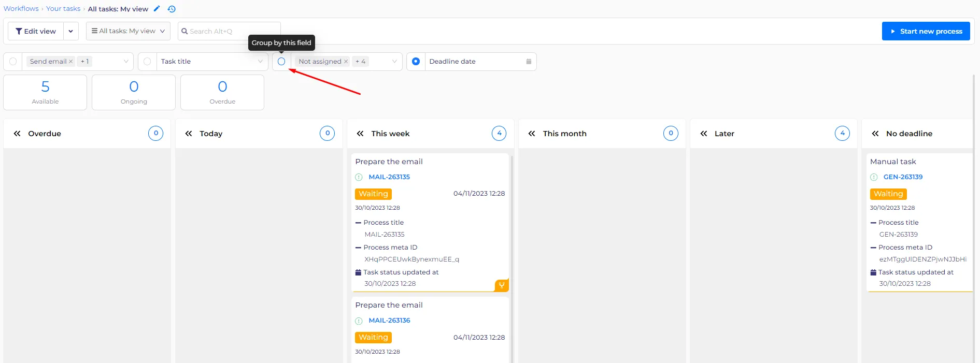
Task: Click the Overdue column count badge
Action: (x=156, y=133)
